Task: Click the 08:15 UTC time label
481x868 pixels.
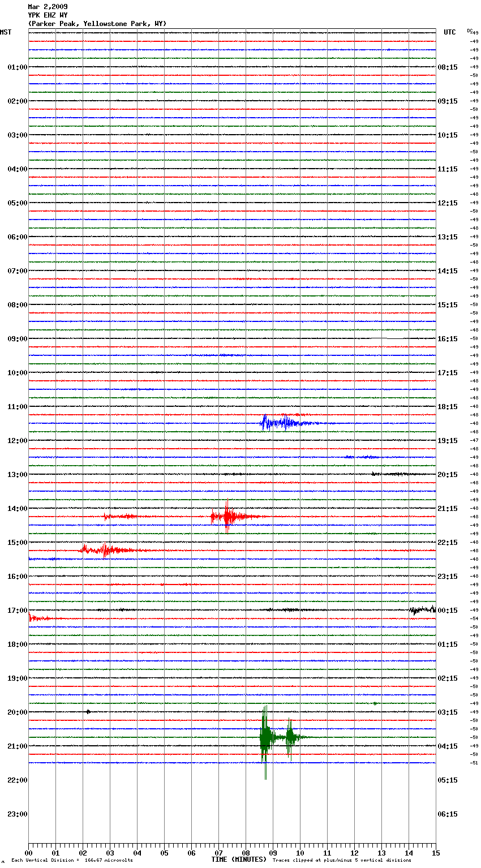Action: coord(448,67)
